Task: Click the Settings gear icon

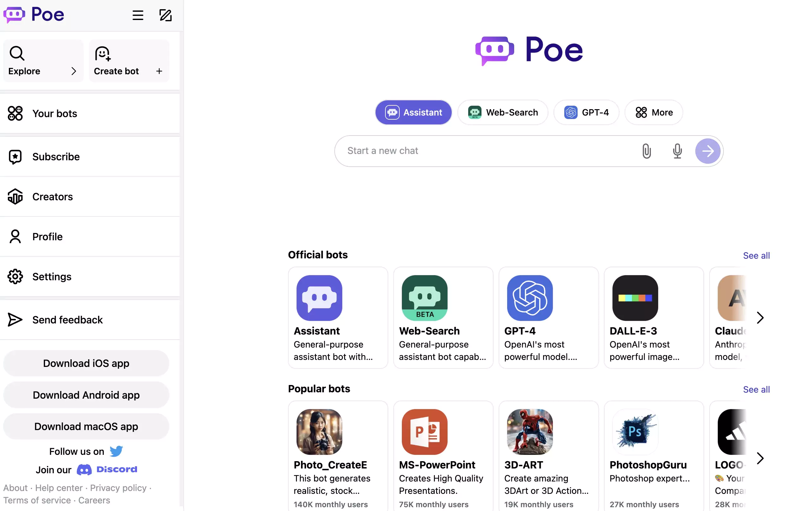Action: (15, 277)
